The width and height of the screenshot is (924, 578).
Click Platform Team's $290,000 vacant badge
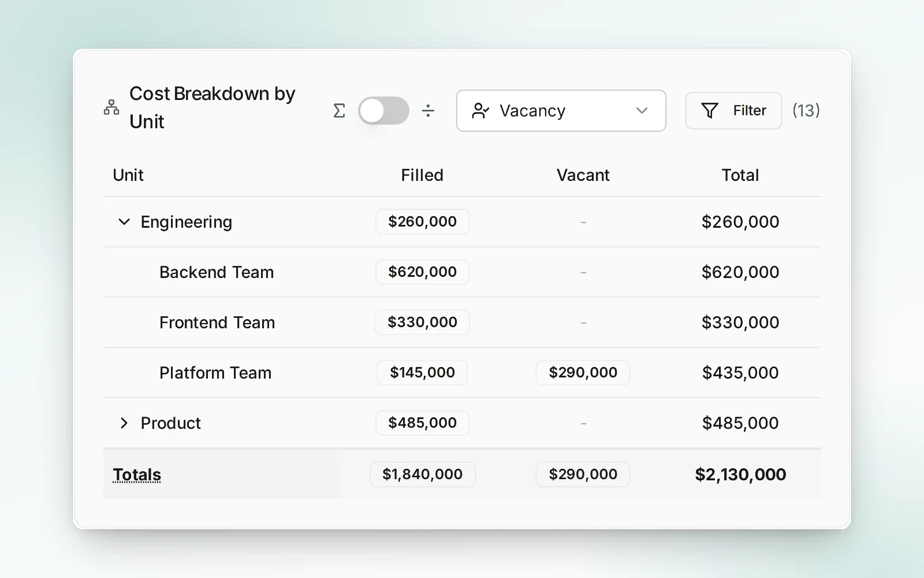tap(583, 372)
